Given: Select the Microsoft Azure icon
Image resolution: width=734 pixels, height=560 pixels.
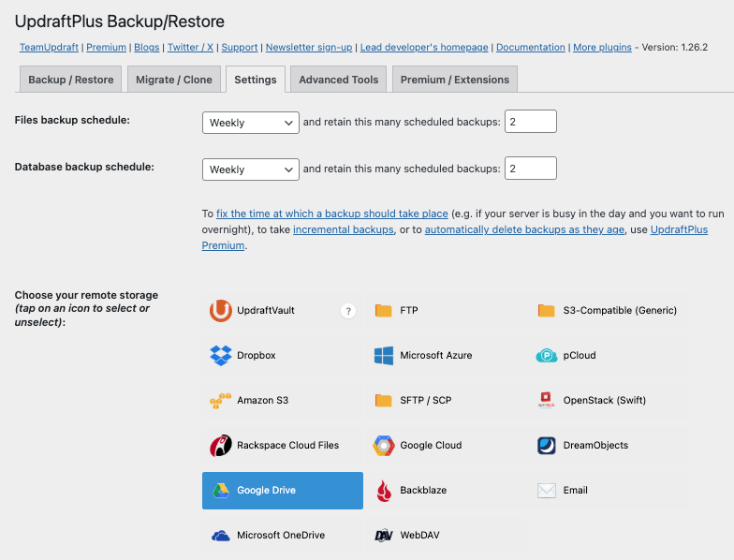Looking at the screenshot, I should (x=384, y=356).
